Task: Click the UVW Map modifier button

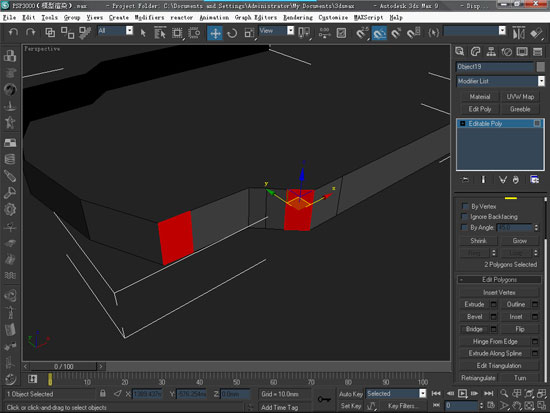Action: pyautogui.click(x=520, y=97)
